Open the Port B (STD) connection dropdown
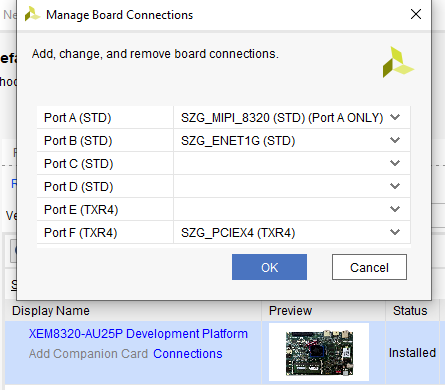The width and height of the screenshot is (445, 390). (x=395, y=140)
